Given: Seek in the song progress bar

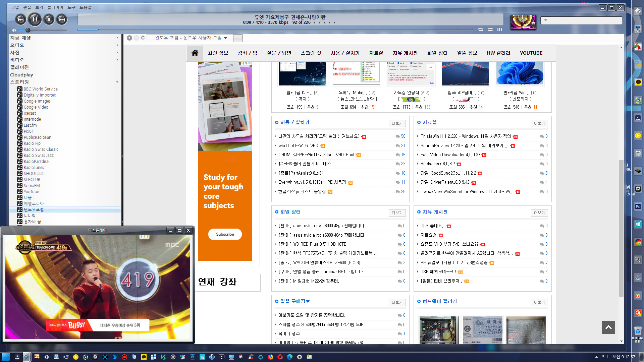Looking at the screenshot, I should pyautogui.click(x=275, y=29).
